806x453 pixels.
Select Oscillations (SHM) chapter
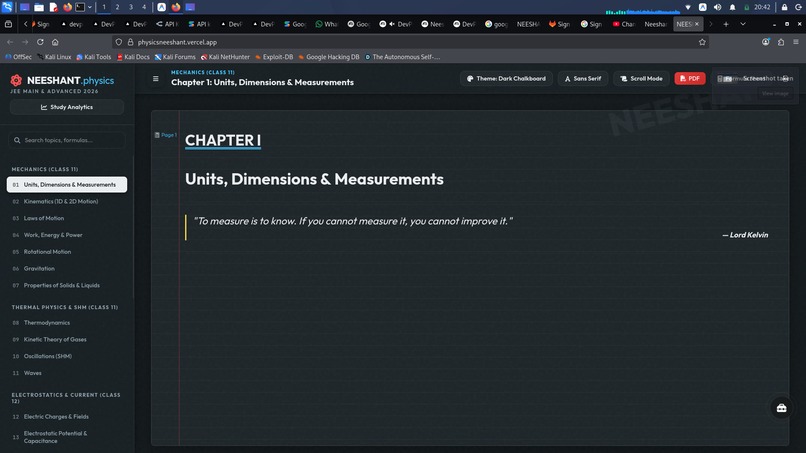coord(67,356)
